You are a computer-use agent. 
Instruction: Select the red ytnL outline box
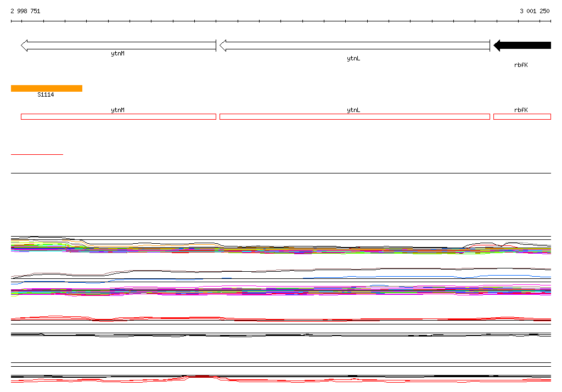coord(355,116)
